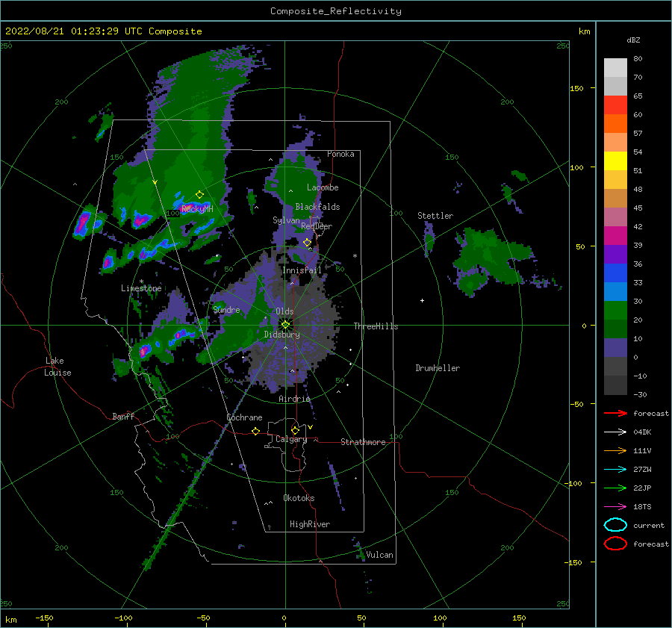This screenshot has width=672, height=628.
Task: Select the yellow diamond marker below Cochrane
Action: point(256,431)
